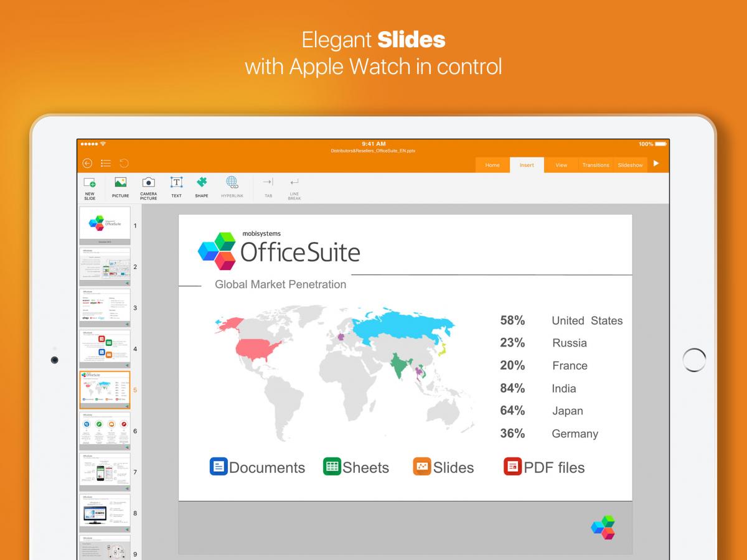This screenshot has width=747, height=560.
Task: Select the "Japan" label
Action: point(568,411)
